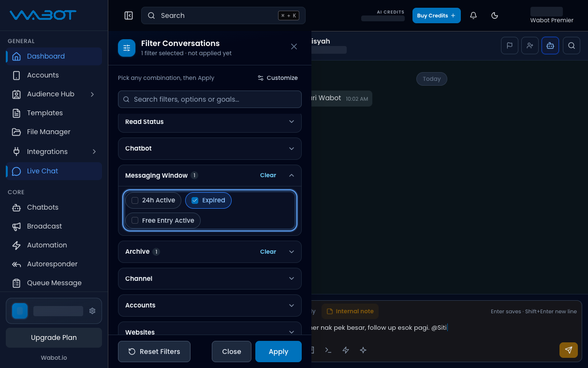Click the Wabot logo
Viewport: 588px width, 368px height.
[43, 15]
